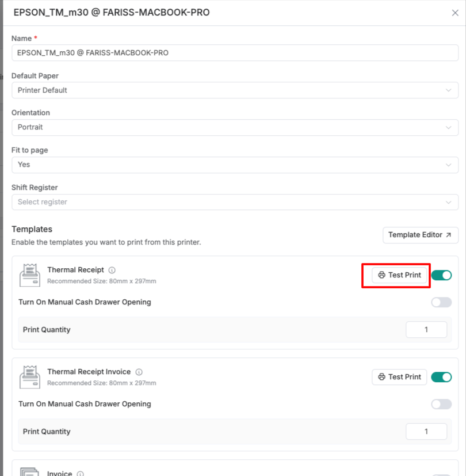Screen dimensions: 466x476
Task: Click info icon next to Thermal Receipt
Action: click(x=112, y=270)
